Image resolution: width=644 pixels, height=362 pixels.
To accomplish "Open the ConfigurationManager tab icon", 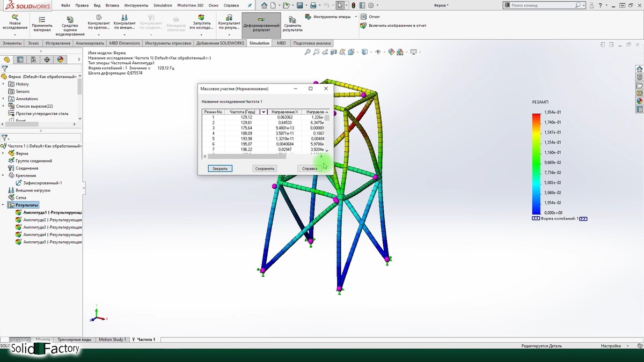I will tap(33, 60).
